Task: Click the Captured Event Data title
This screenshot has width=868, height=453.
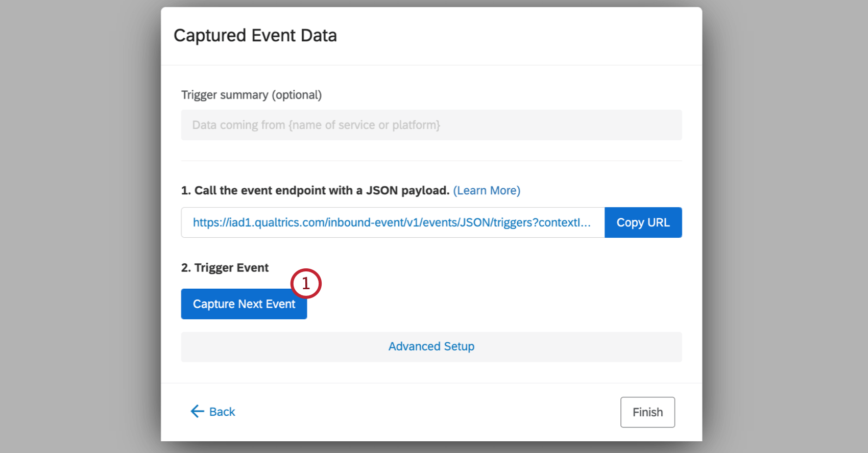Action: pyautogui.click(x=255, y=36)
